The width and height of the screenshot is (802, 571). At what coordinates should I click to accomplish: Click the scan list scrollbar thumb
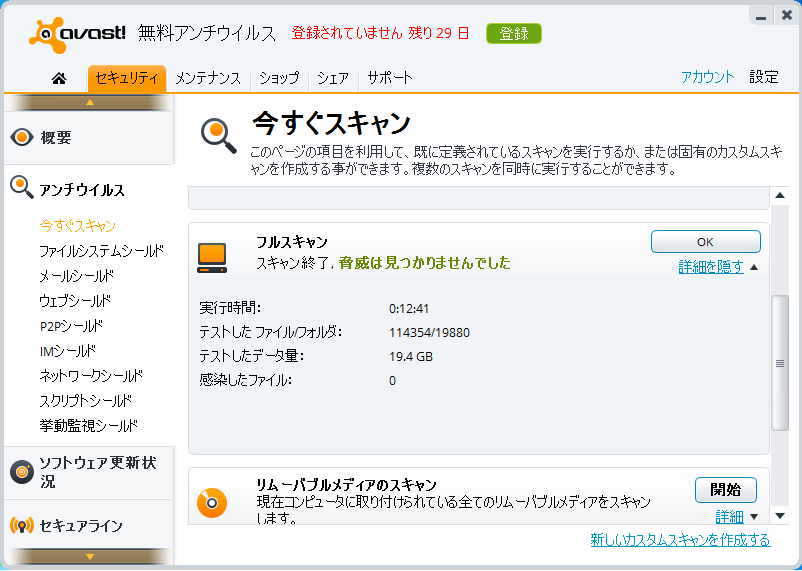(779, 363)
